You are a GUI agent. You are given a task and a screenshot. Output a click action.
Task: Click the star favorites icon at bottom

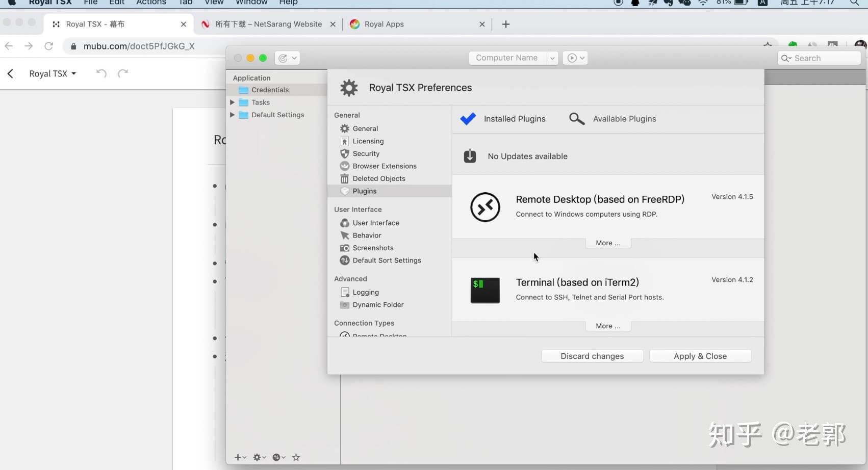[x=296, y=457]
